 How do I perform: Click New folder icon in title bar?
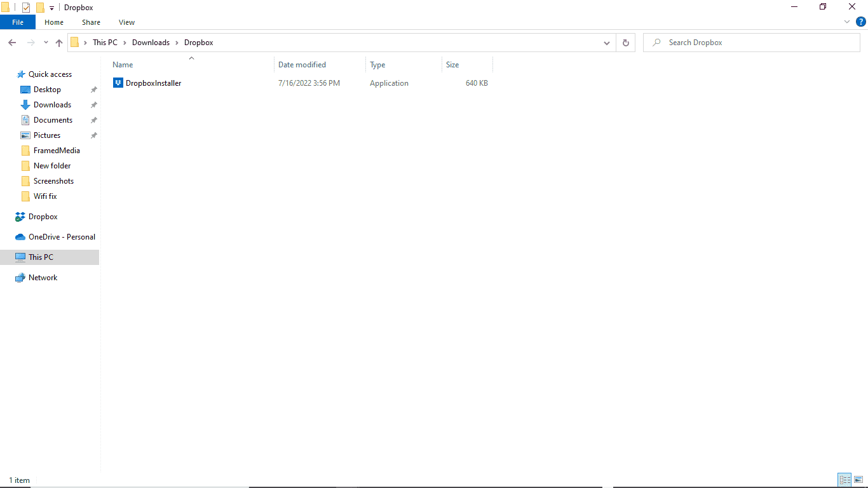pos(40,8)
